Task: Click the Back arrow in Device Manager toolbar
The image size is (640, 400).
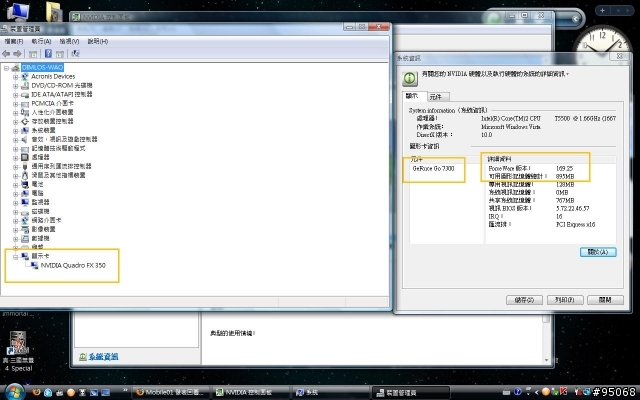Action: (6, 53)
